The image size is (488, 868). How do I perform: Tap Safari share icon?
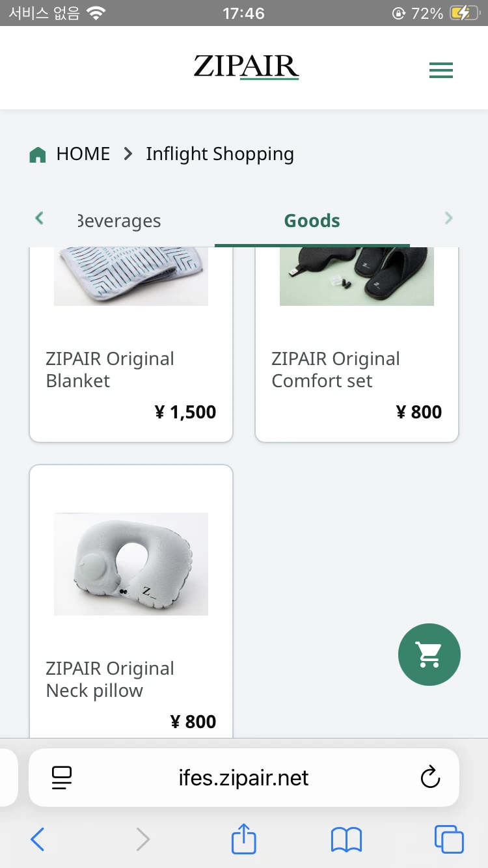tap(244, 839)
